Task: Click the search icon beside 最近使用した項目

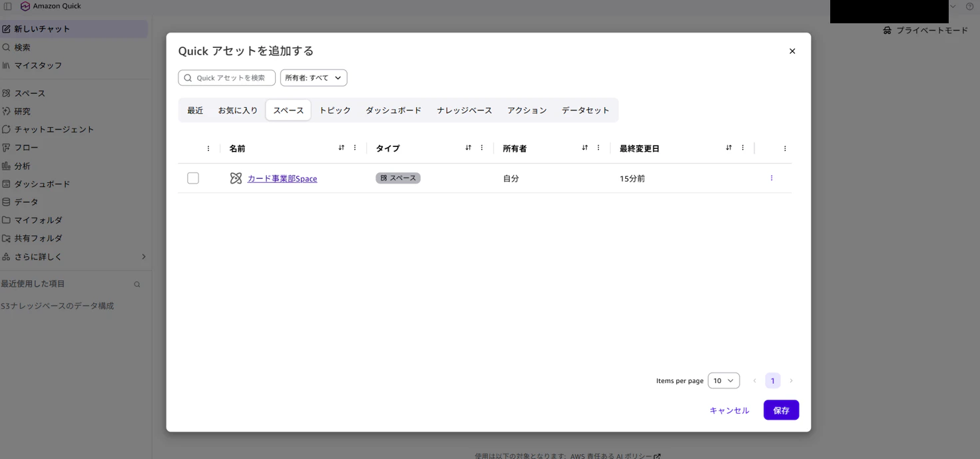Action: (x=137, y=285)
